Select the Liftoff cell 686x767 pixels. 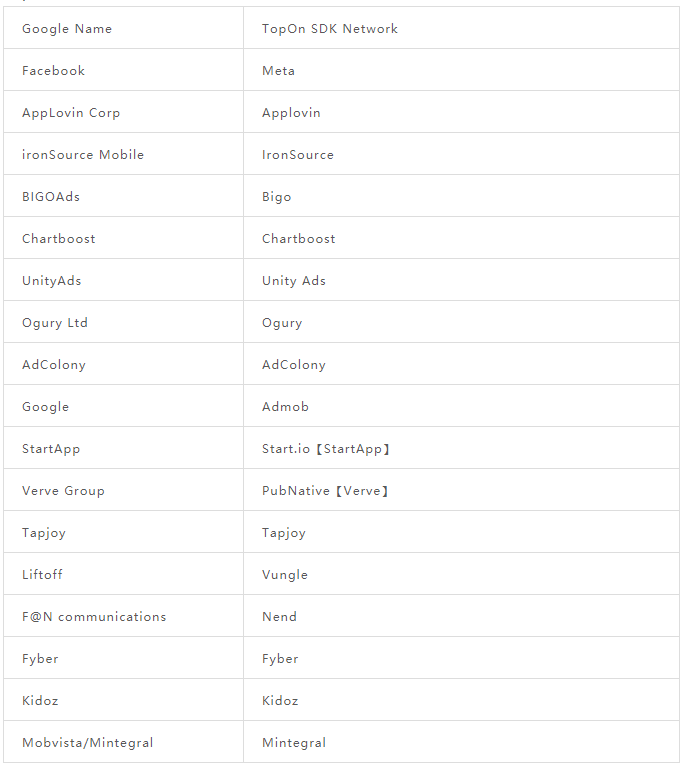click(x=123, y=574)
